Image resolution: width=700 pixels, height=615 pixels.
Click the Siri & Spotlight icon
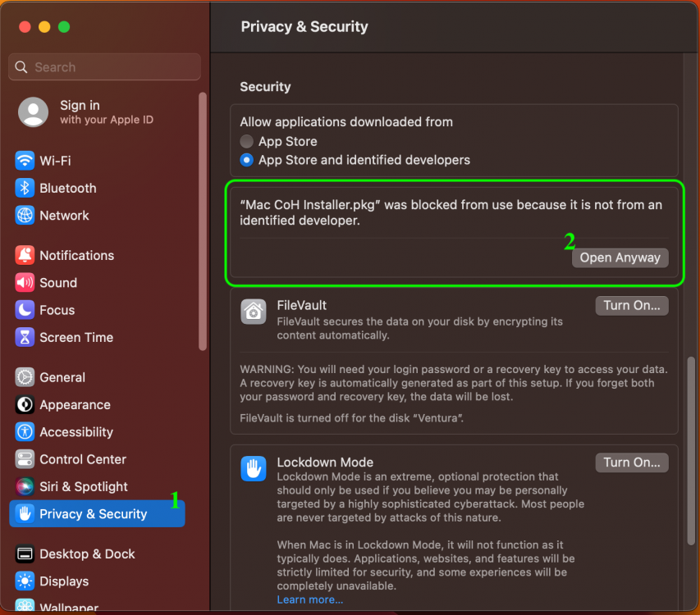(x=25, y=487)
